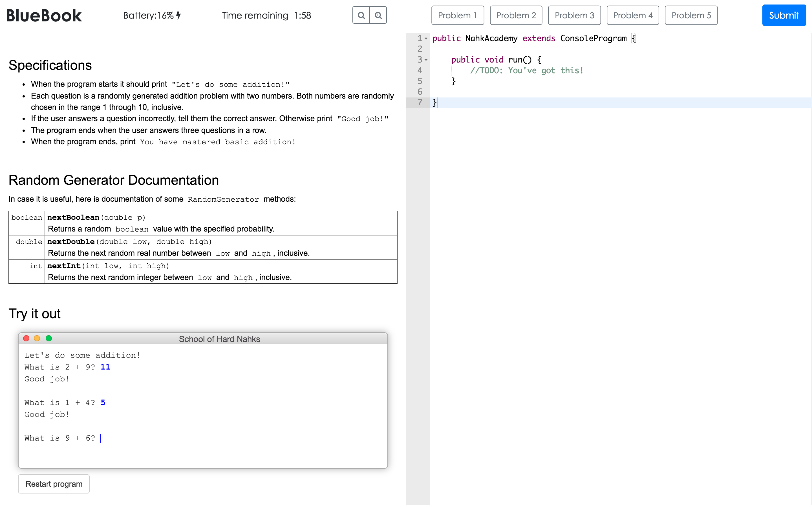The image size is (812, 507).
Task: Click the zoom out magnifier icon
Action: [x=361, y=15]
